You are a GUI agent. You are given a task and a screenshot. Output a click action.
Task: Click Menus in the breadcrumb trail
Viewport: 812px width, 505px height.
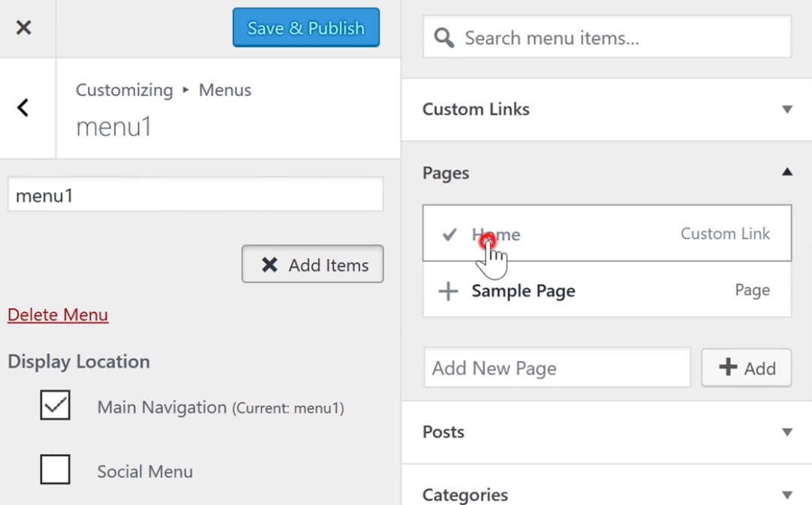(224, 89)
